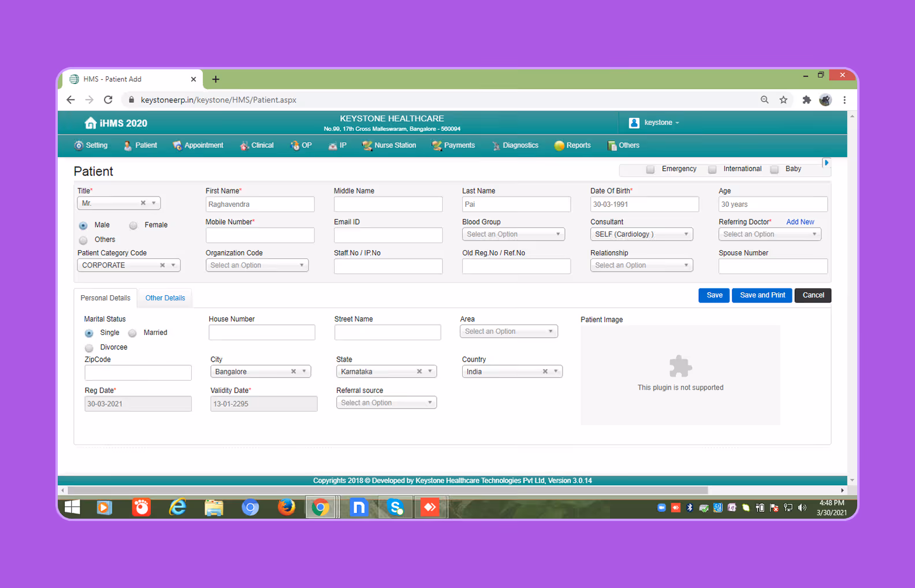Clear the CORPORATE patient category selection
The width and height of the screenshot is (915, 588).
click(x=162, y=265)
